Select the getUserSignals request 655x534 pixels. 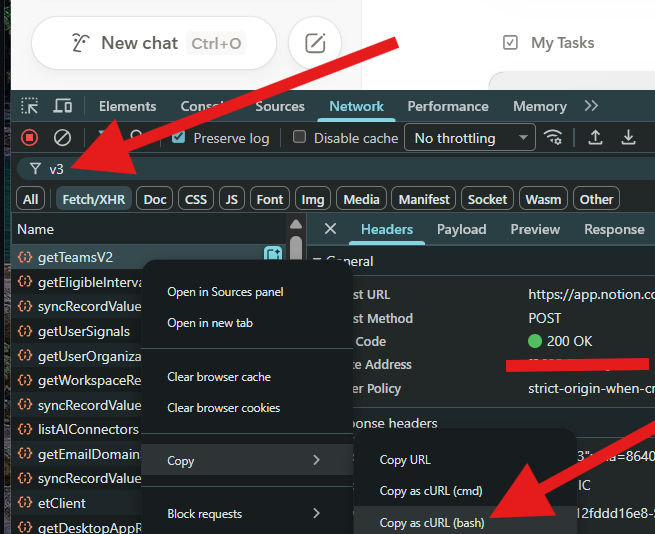click(77, 331)
